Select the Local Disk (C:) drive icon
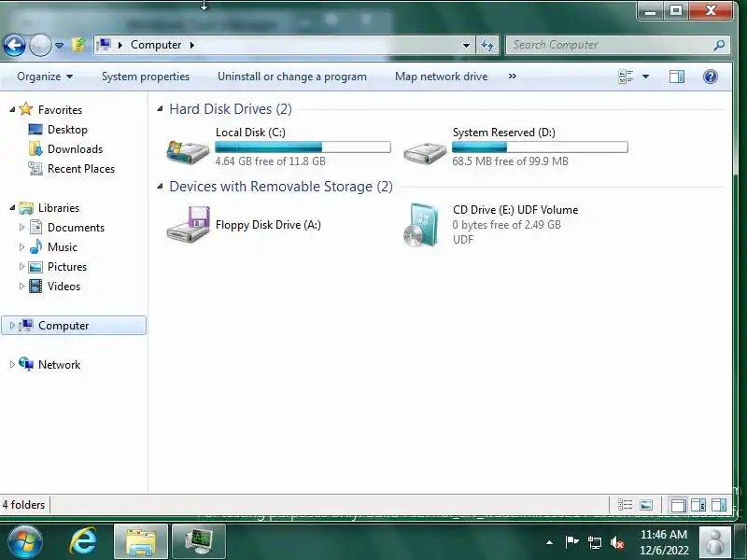The height and width of the screenshot is (560, 747). [x=188, y=151]
